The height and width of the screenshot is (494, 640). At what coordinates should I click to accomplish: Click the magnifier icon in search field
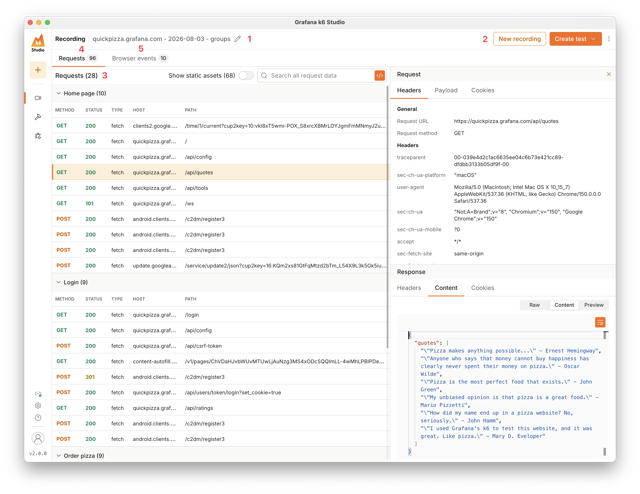point(264,76)
